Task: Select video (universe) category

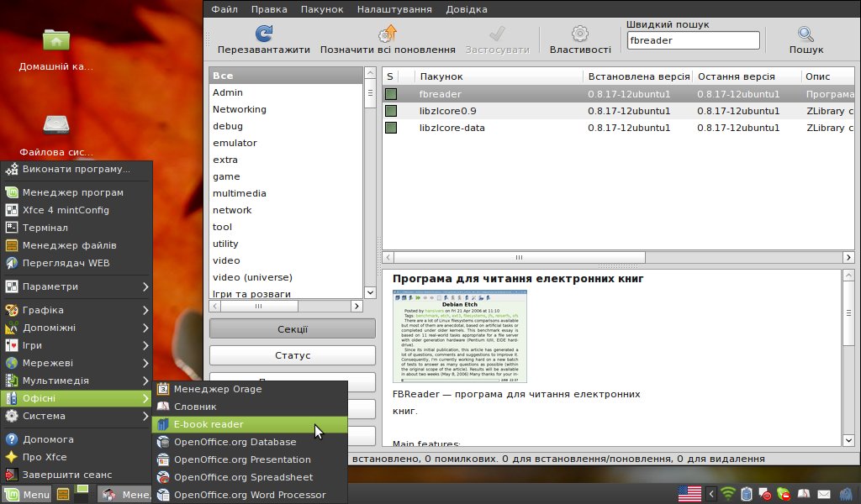Action: tap(286, 277)
